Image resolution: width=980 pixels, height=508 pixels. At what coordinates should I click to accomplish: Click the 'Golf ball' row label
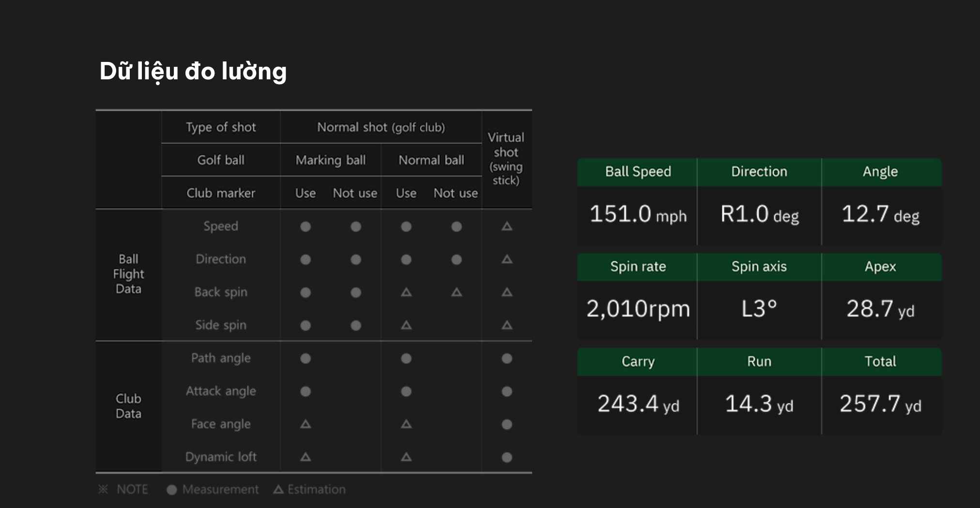click(x=221, y=160)
